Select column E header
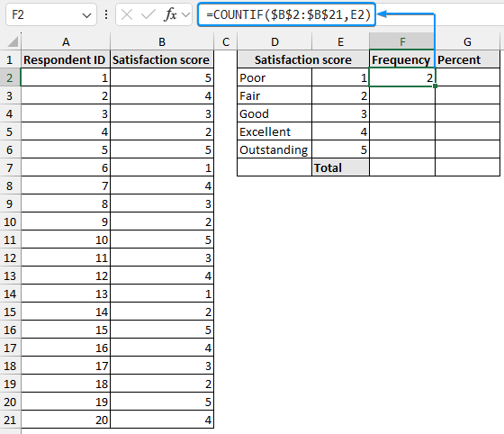 (x=340, y=41)
